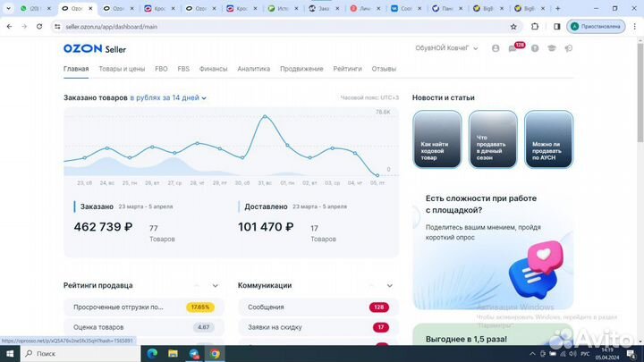Bookmark this page with the star icon
This screenshot has width=644, height=362.
coord(513,27)
